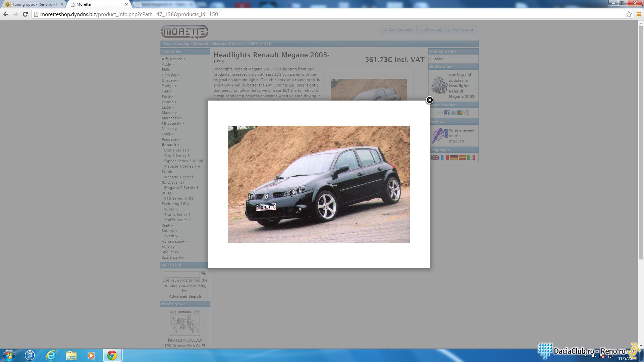
Task: Open the Chrysler category
Action: tap(171, 75)
